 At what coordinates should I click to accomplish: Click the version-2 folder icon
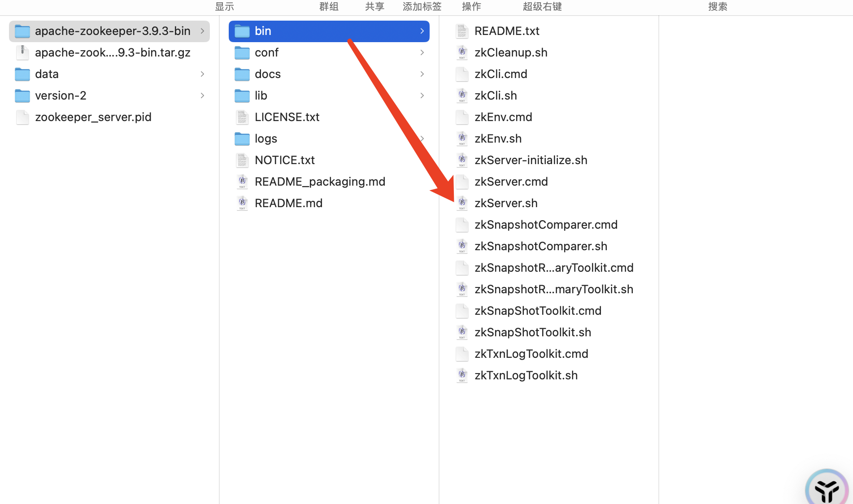point(22,96)
